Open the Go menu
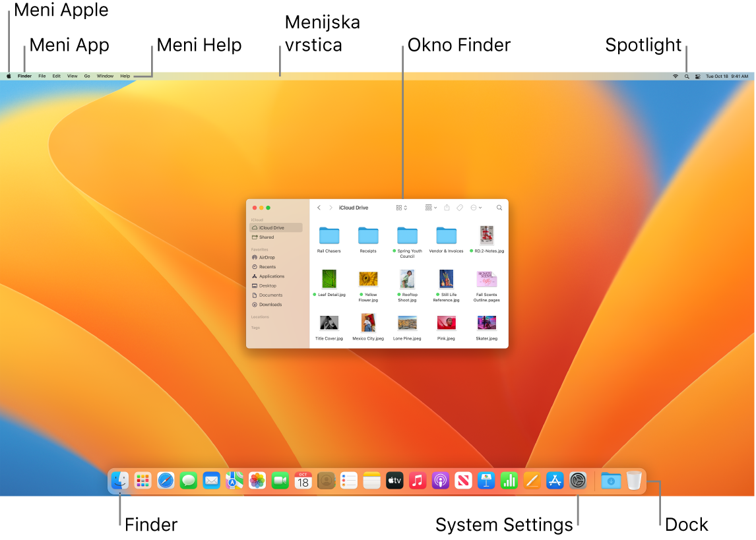Screen dimensions: 756x540 [86, 76]
